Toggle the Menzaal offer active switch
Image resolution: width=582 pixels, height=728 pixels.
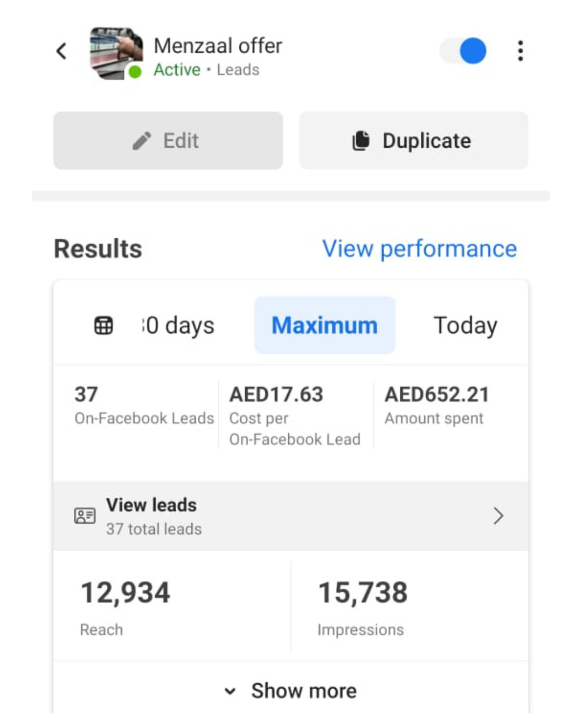coord(463,51)
